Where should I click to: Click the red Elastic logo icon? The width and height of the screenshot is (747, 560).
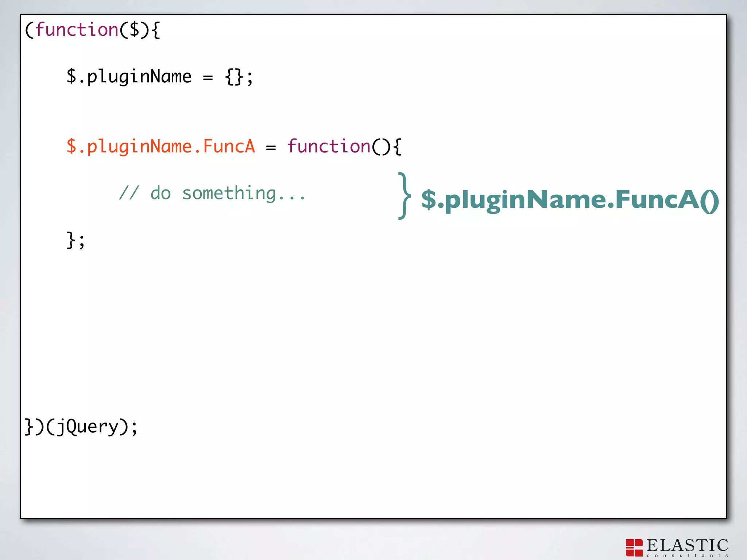[634, 548]
